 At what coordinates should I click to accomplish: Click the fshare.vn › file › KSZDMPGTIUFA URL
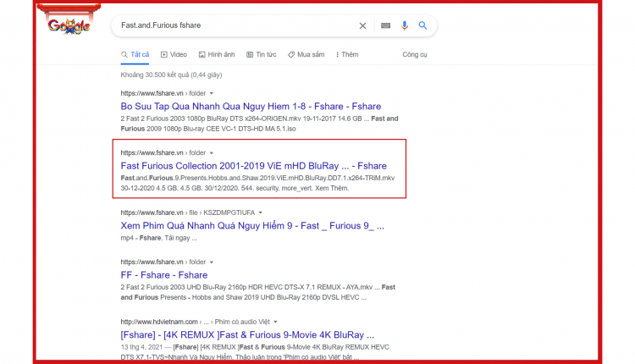tap(188, 212)
